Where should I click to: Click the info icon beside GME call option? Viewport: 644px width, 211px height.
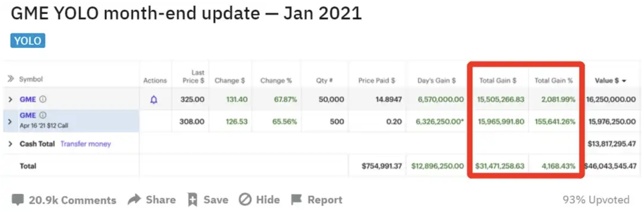point(43,115)
